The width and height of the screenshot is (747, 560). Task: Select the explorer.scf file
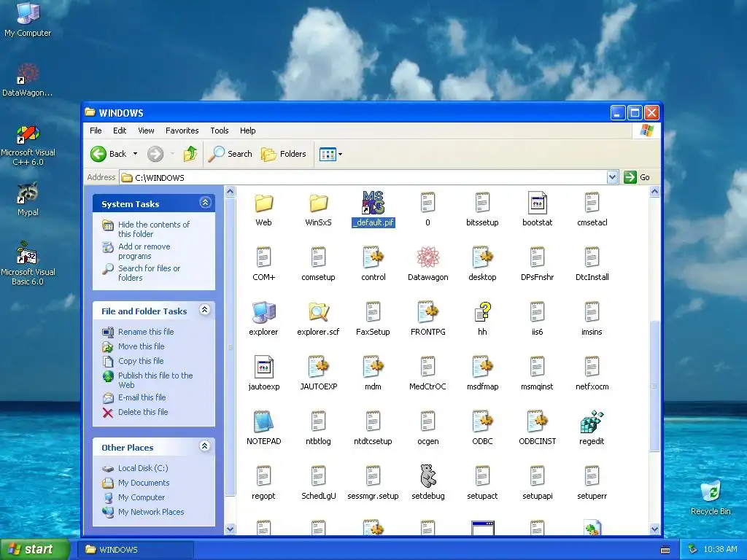tap(318, 318)
